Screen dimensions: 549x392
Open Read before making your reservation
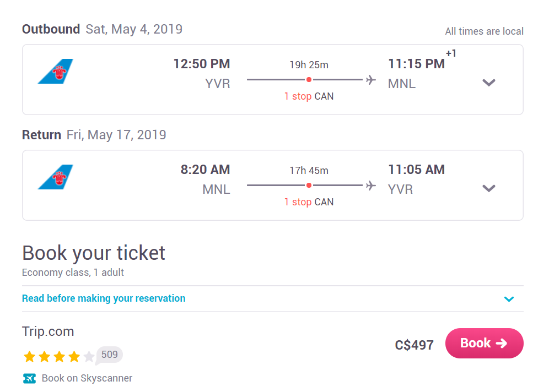[x=104, y=298]
